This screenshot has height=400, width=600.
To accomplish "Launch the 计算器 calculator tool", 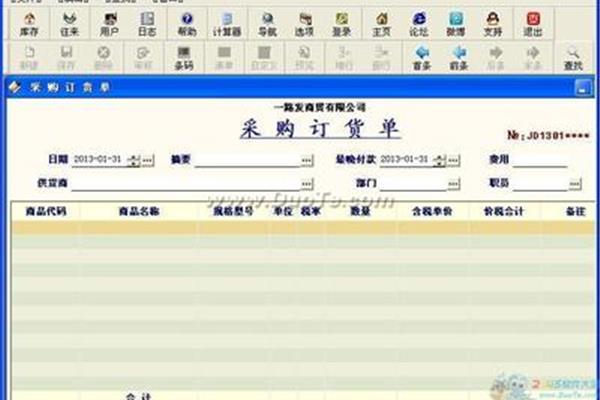I will 227,24.
